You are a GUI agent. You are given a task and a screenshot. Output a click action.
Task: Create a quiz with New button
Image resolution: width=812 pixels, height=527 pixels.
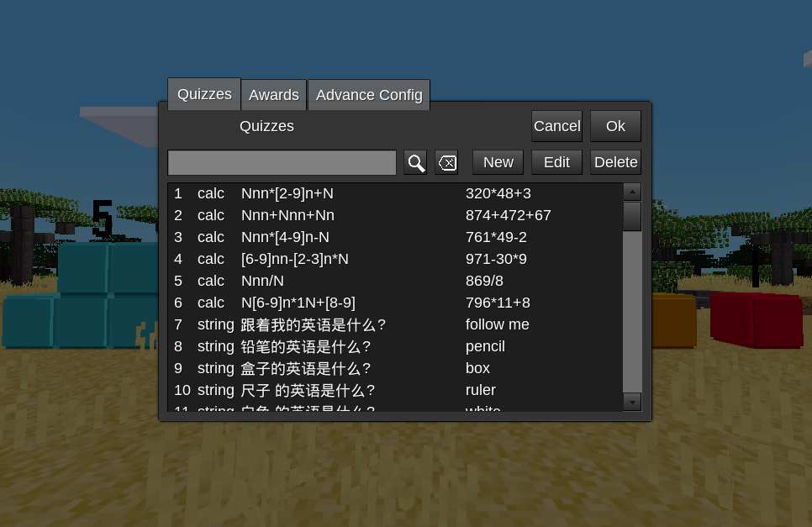[498, 162]
